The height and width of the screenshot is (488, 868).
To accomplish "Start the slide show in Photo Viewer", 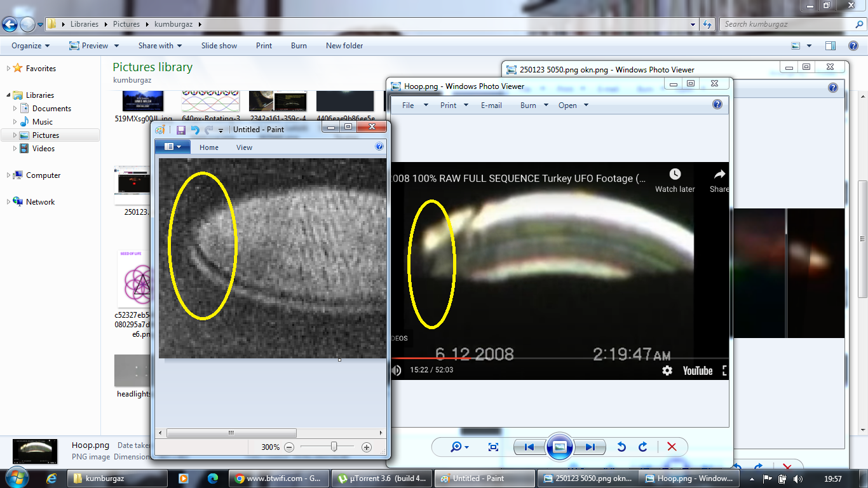I will point(559,447).
